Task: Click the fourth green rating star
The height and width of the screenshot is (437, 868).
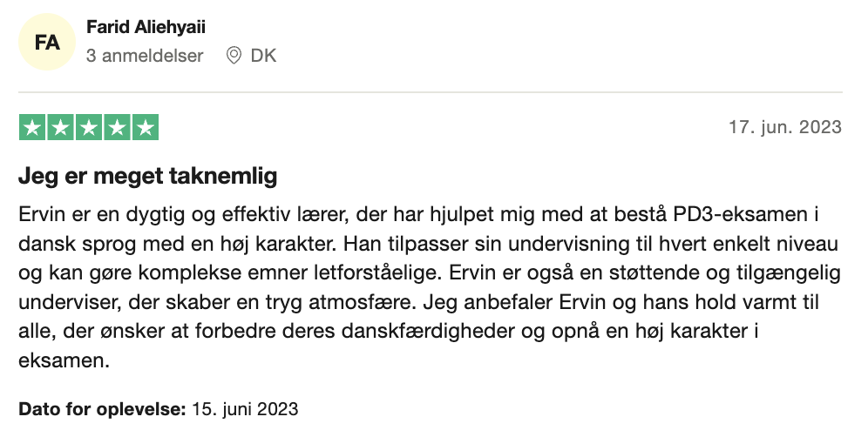Action: click(117, 127)
